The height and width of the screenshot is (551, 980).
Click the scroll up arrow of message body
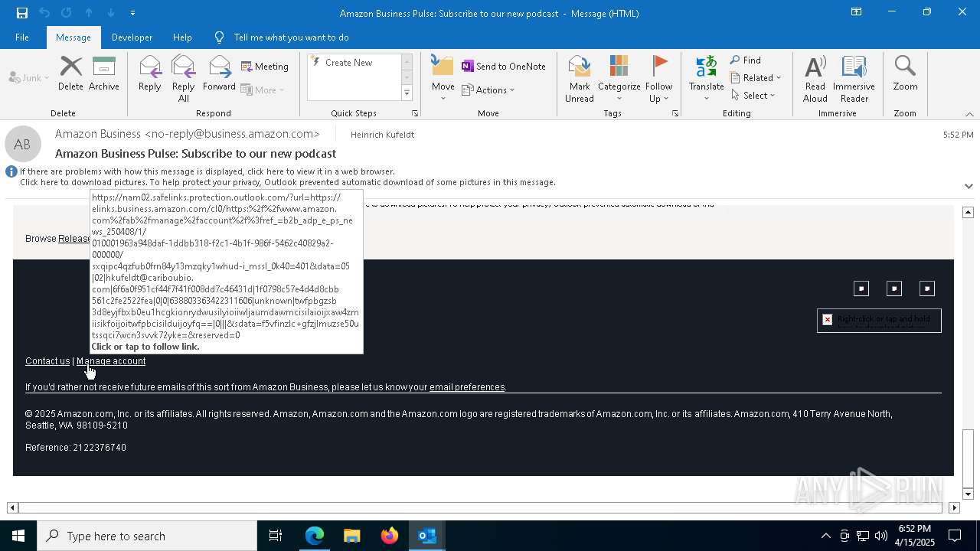click(x=968, y=212)
